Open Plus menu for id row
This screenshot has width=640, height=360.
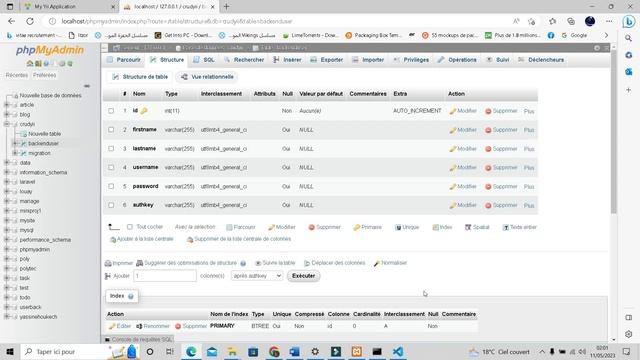click(529, 111)
